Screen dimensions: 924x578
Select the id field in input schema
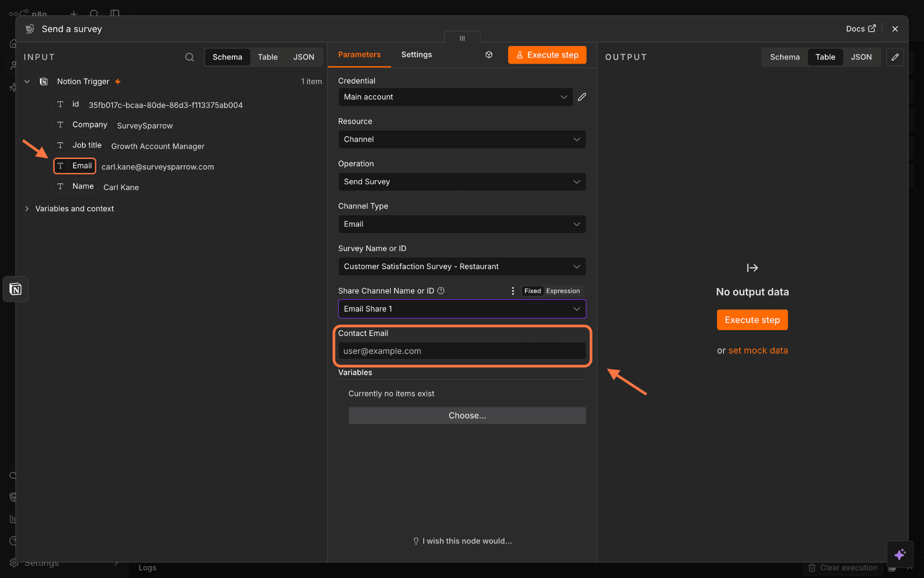[68, 104]
